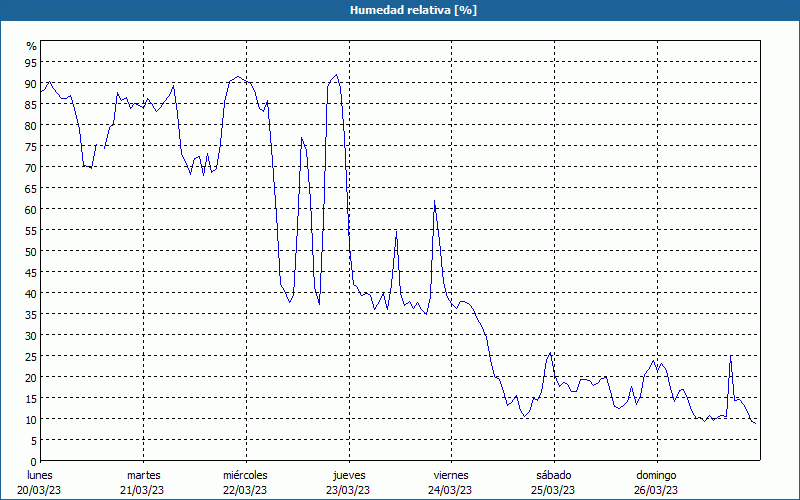Click the 75 value on the y-axis

tap(31, 146)
